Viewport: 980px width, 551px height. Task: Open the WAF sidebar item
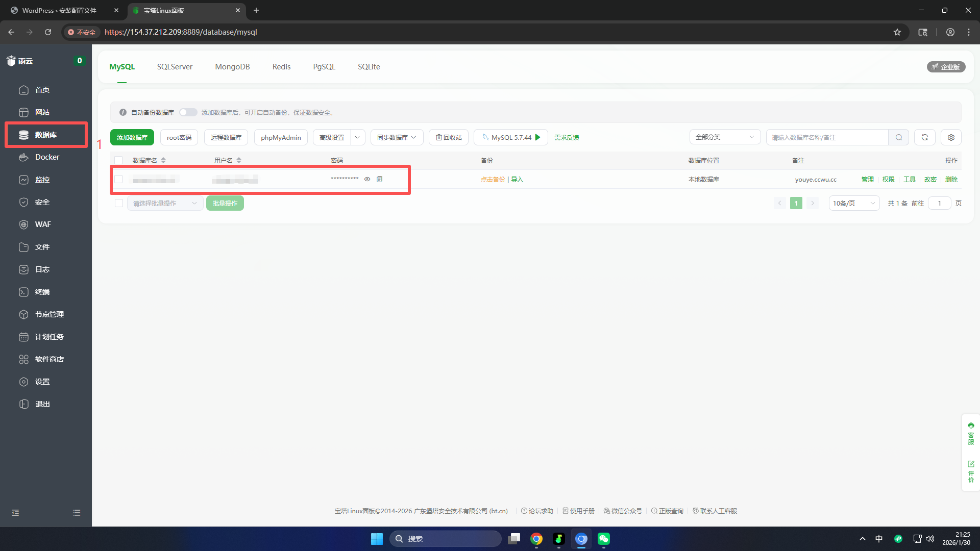click(x=43, y=224)
